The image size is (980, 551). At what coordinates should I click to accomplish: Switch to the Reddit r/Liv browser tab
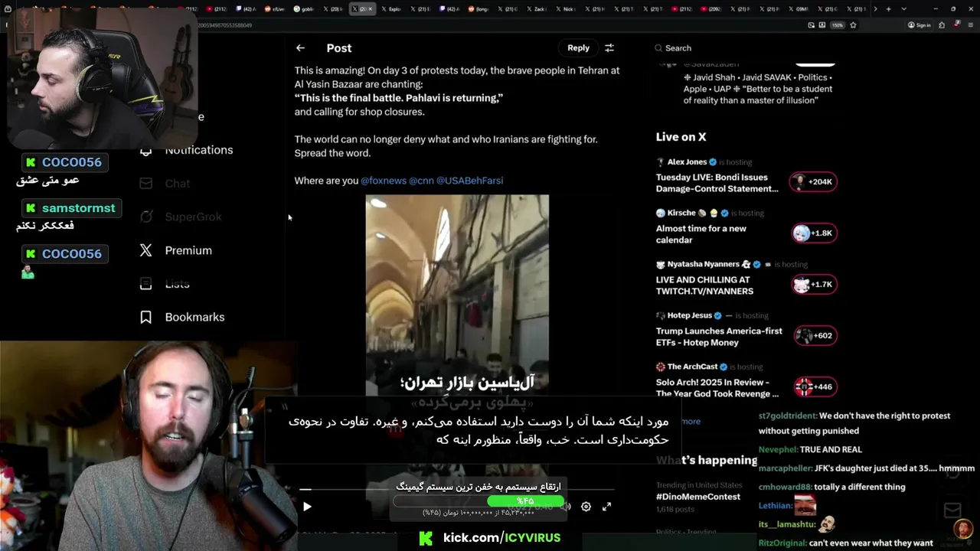[x=276, y=9]
